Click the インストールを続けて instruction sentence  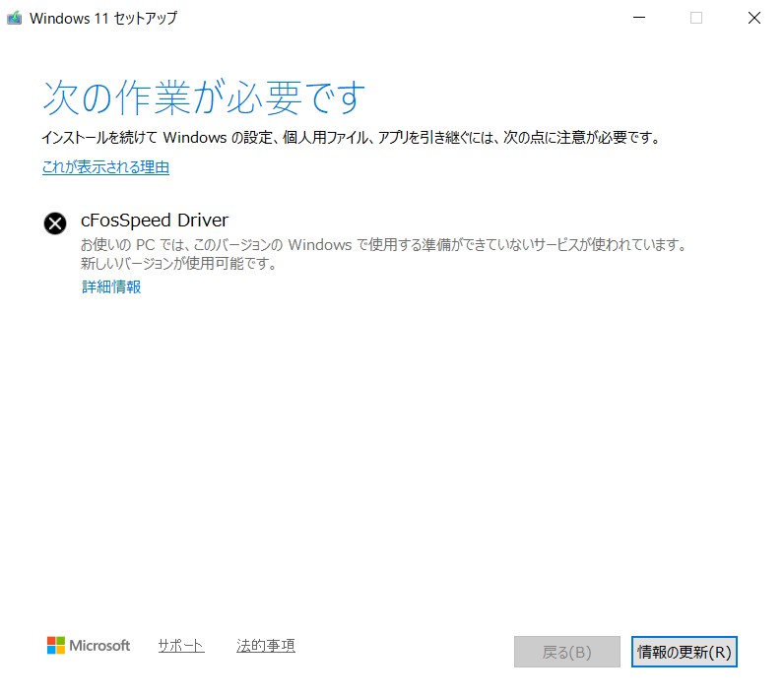[350, 138]
